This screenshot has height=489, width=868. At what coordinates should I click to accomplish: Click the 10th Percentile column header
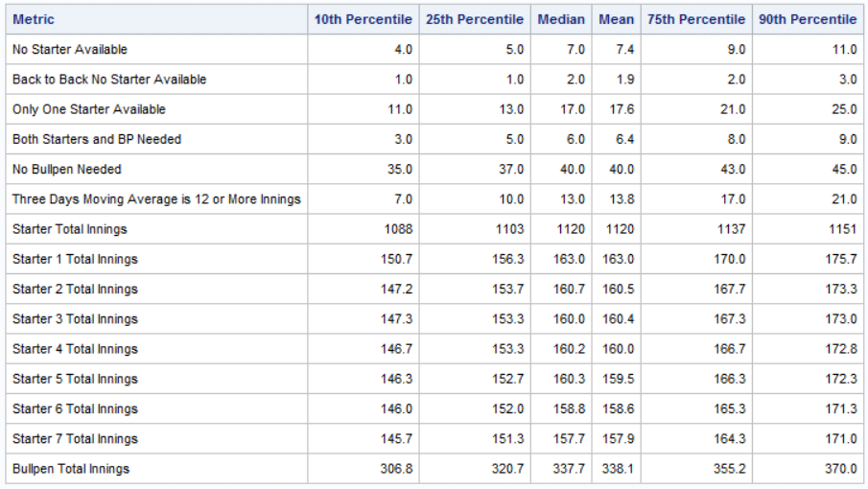(x=364, y=19)
